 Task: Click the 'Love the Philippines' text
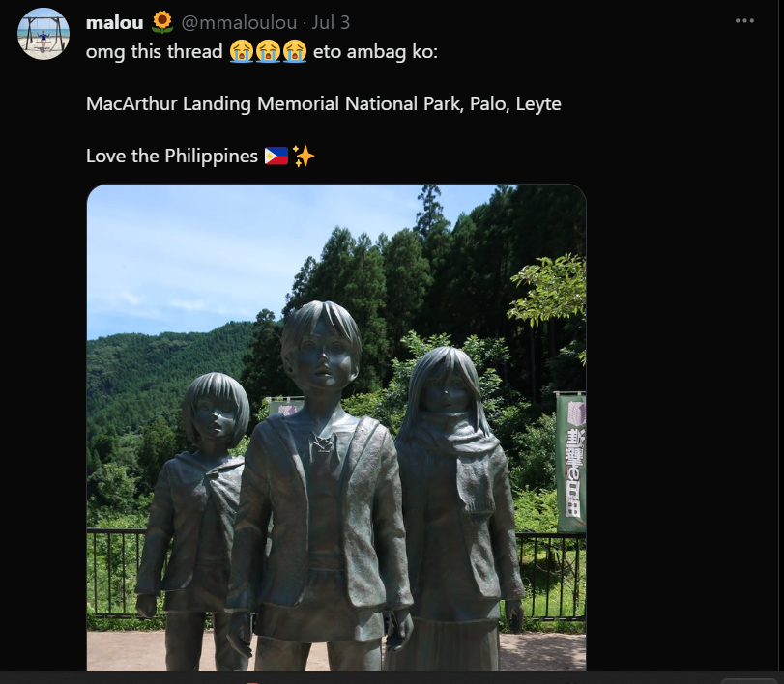point(171,156)
